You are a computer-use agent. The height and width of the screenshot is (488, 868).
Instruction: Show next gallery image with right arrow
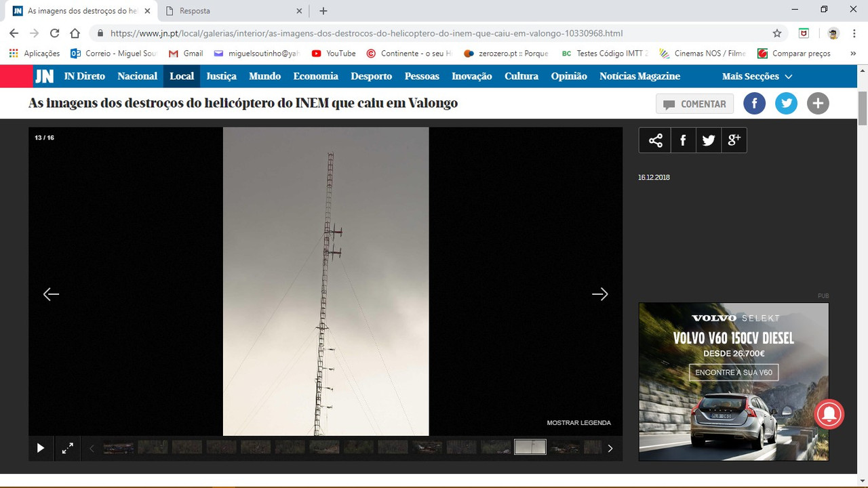pyautogui.click(x=600, y=294)
